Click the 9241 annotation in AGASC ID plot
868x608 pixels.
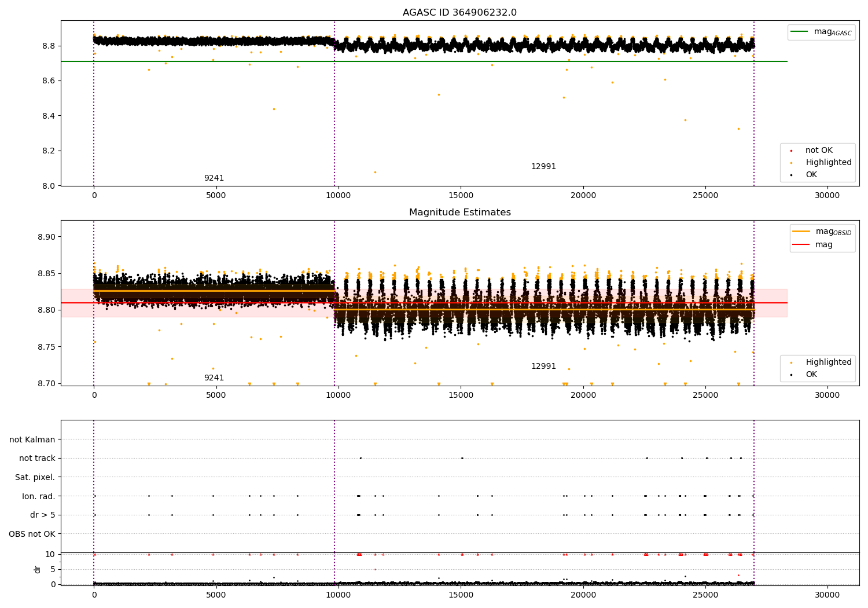pyautogui.click(x=214, y=178)
